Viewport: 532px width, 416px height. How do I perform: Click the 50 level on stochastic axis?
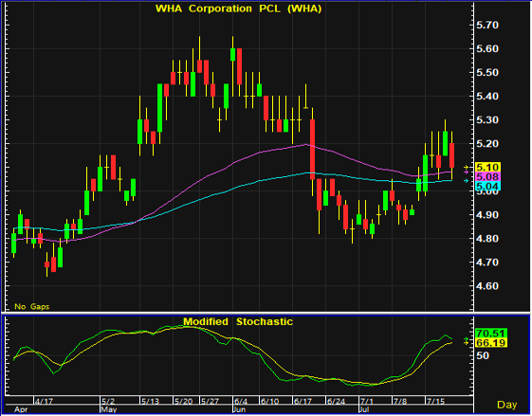pos(483,355)
